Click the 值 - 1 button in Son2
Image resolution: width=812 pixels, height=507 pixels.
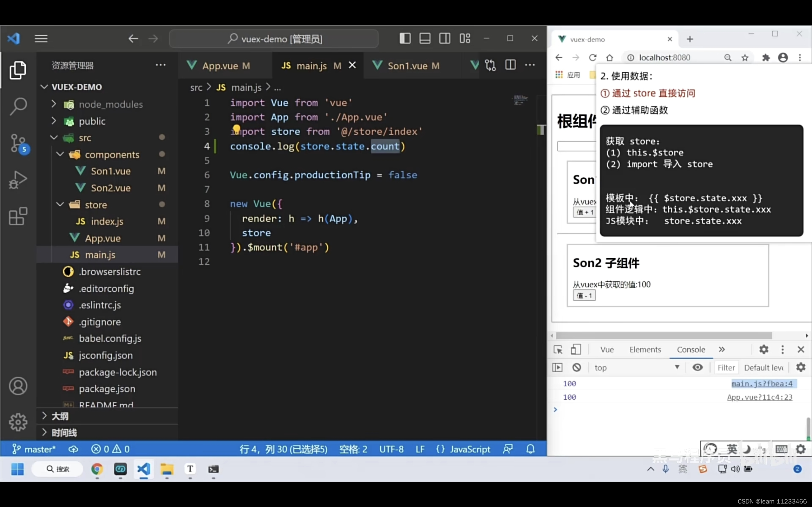584,296
